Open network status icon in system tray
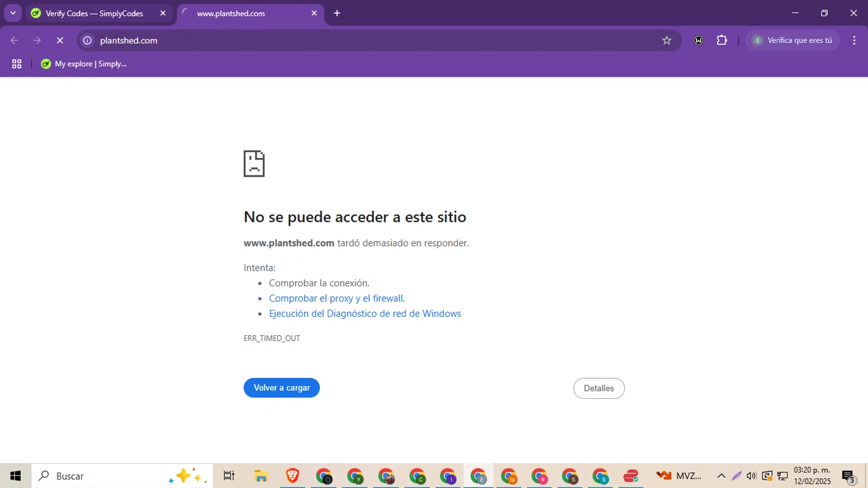 (782, 476)
